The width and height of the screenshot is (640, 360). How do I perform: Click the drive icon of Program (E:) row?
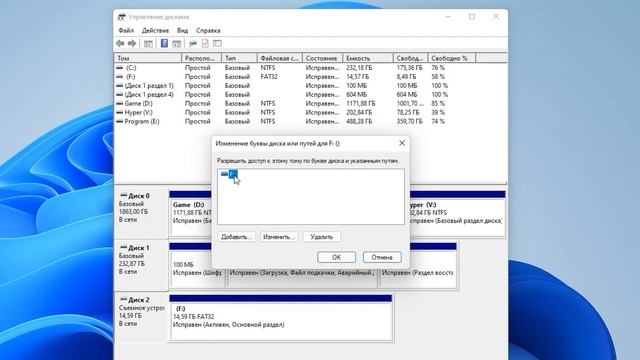[x=120, y=122]
